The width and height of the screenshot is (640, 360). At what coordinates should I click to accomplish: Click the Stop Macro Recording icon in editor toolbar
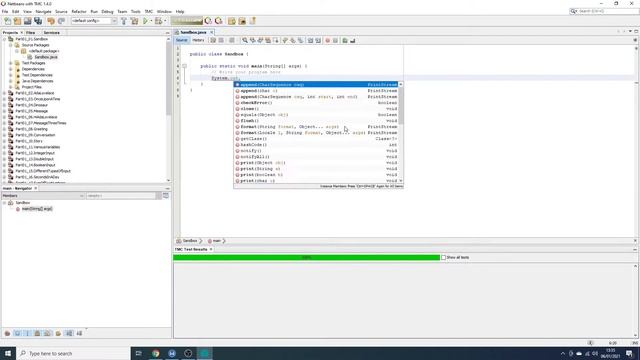tap(335, 40)
